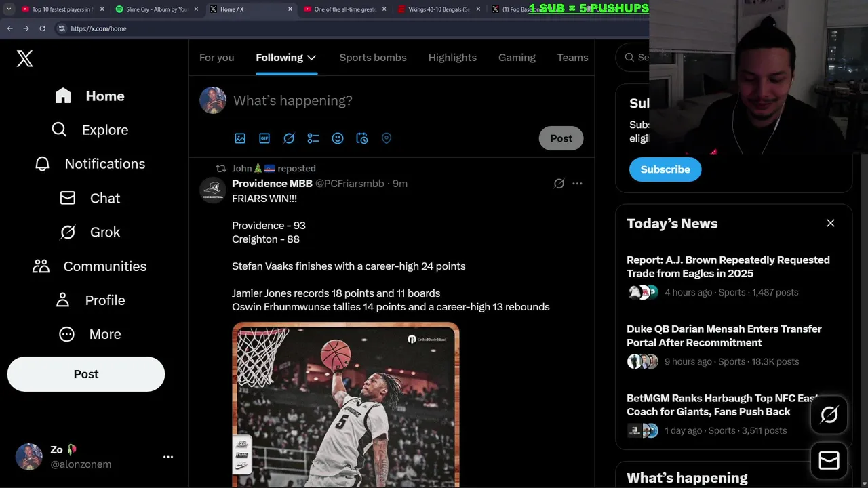
Task: Switch to the For you tab
Action: tap(216, 58)
